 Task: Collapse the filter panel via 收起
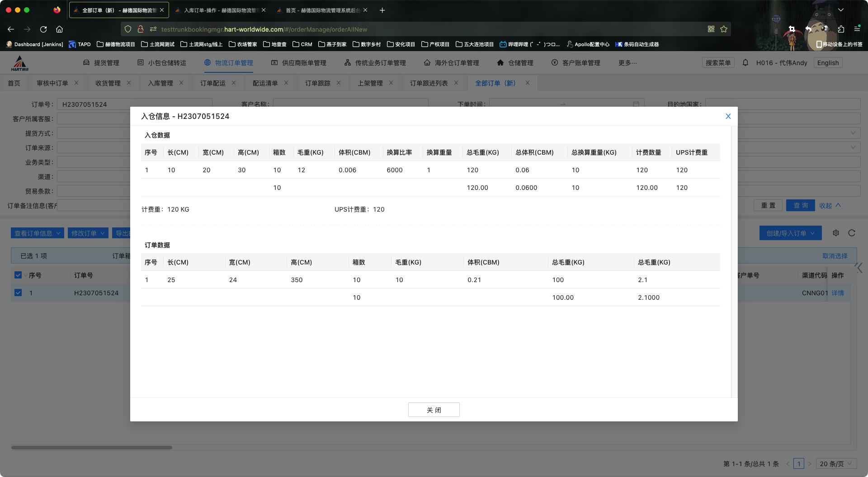[x=830, y=206]
